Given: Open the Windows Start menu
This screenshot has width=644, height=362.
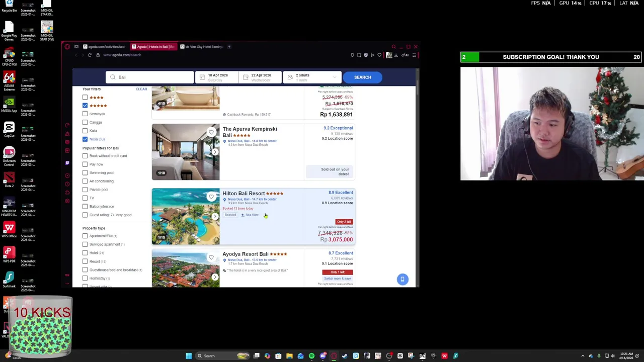Looking at the screenshot, I should (x=189, y=356).
